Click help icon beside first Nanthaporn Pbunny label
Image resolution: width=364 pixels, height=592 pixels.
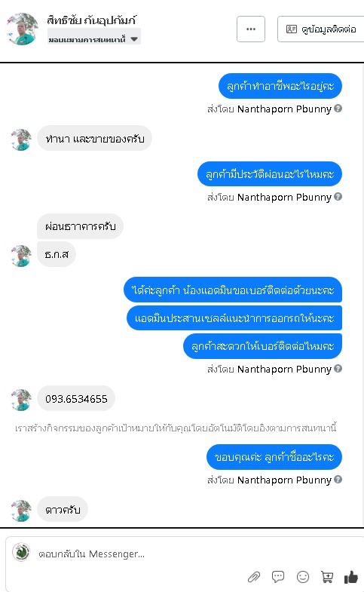pos(338,109)
